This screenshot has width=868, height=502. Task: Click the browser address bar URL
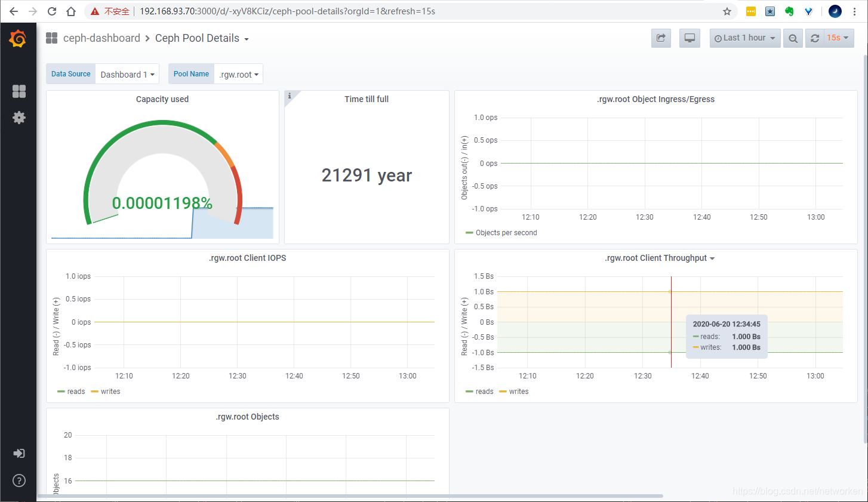coord(287,11)
